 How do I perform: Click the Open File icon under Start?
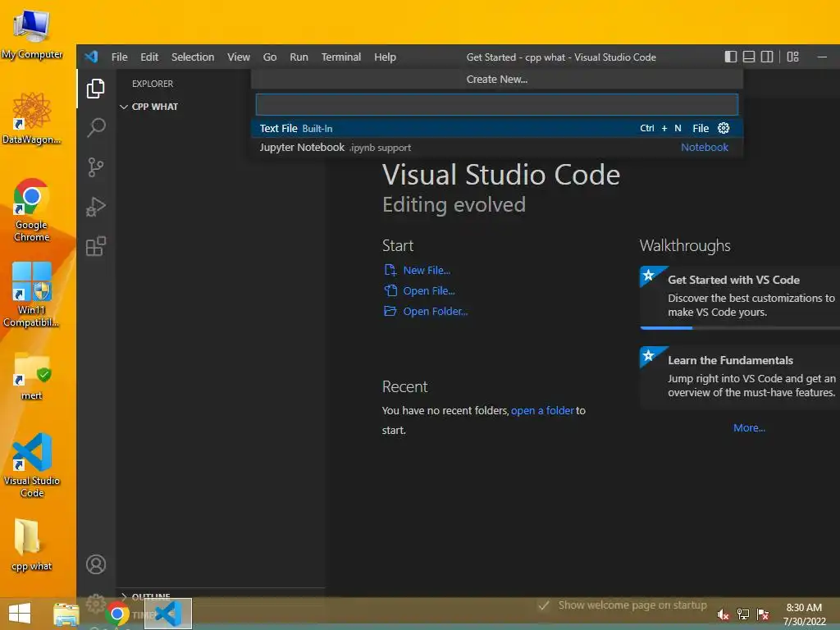(390, 290)
